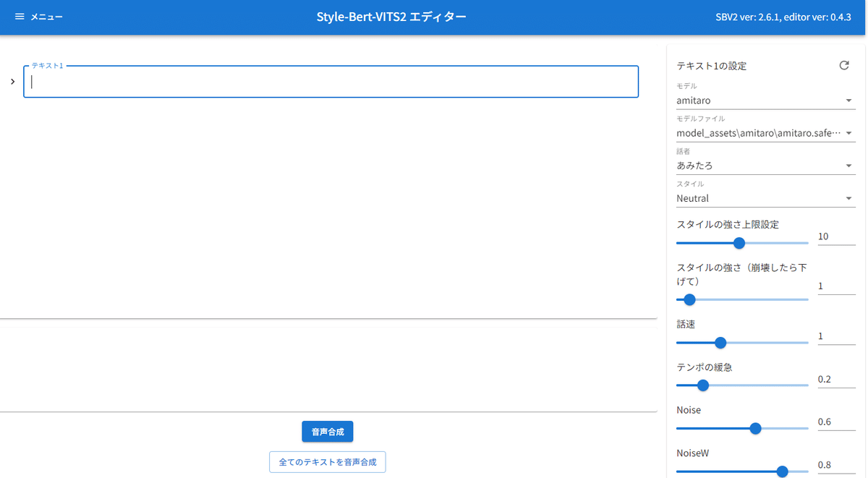Focus the テキスト1 text input field

coord(331,82)
